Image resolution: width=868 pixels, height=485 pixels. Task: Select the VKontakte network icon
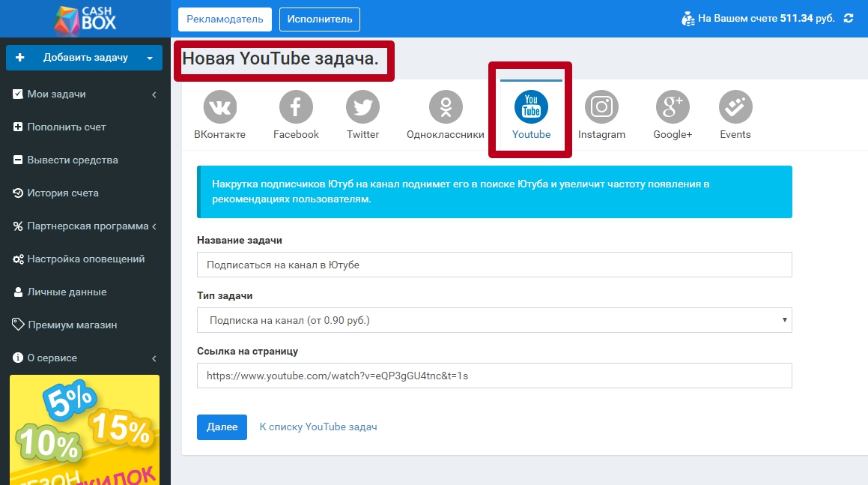[219, 107]
